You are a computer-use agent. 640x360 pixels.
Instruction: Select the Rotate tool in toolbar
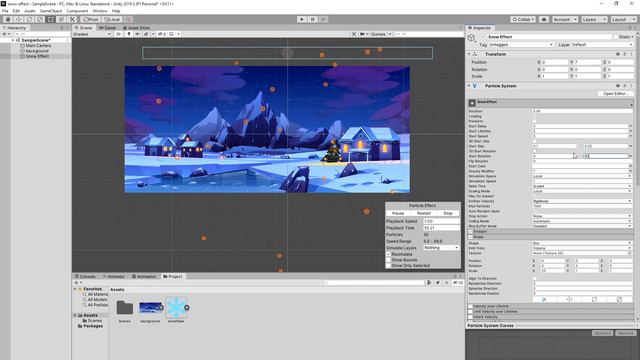29,19
